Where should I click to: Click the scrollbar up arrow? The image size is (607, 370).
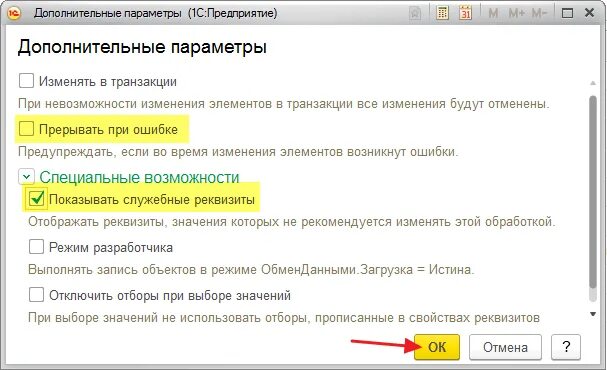coord(593,83)
